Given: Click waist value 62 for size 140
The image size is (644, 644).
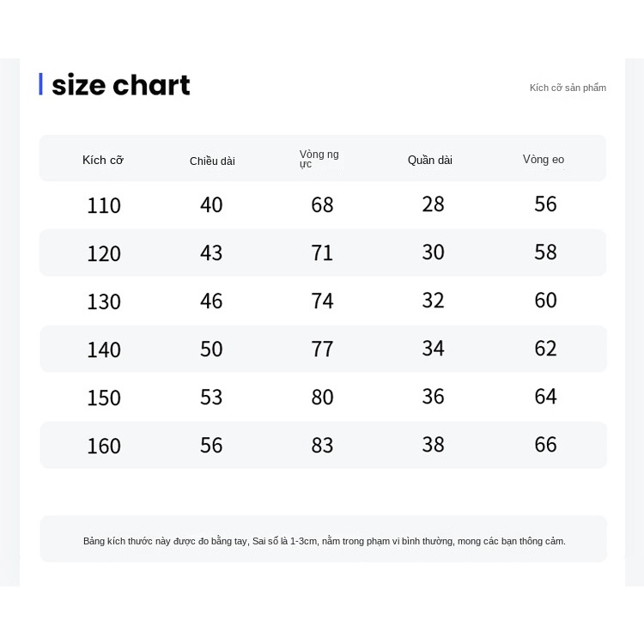Looking at the screenshot, I should [545, 348].
